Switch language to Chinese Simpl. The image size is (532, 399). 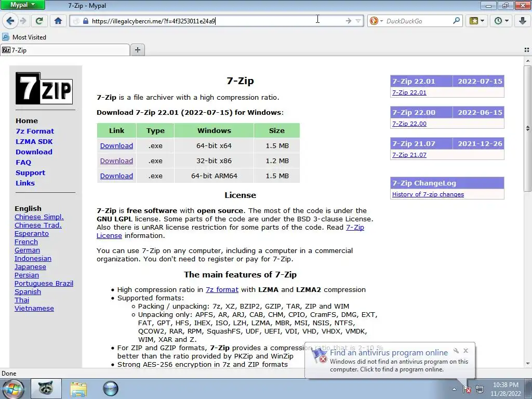pos(39,217)
